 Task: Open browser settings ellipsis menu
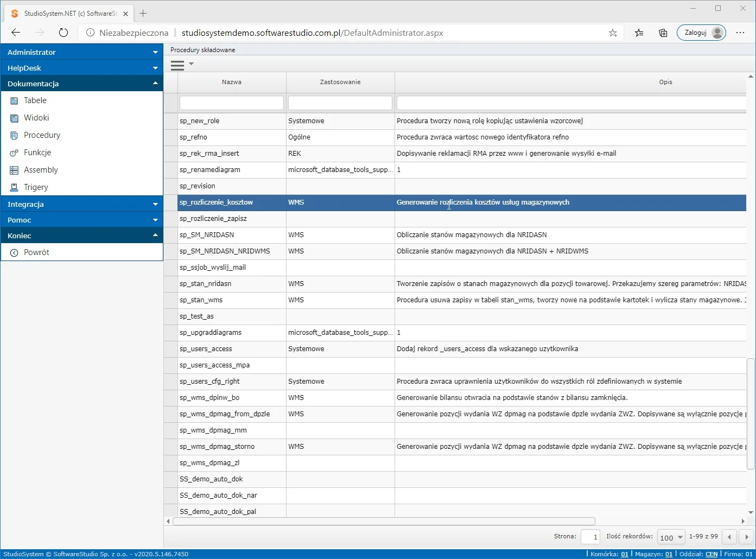(740, 33)
